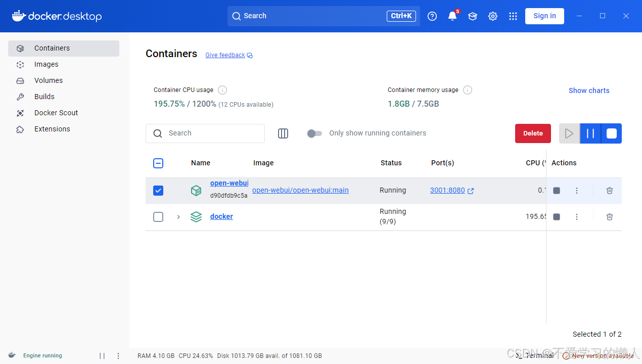Expand the docker stack row chevron
Screen dimensions: 642x364
(178, 217)
